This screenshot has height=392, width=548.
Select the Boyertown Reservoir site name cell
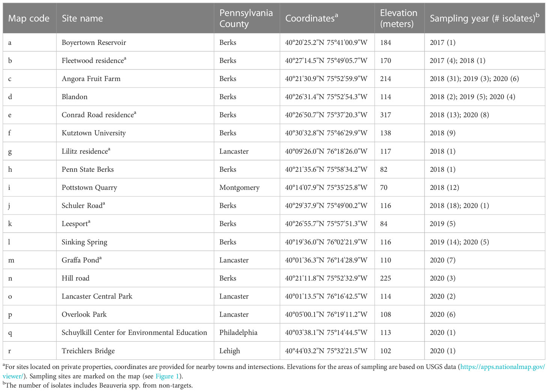(94, 42)
